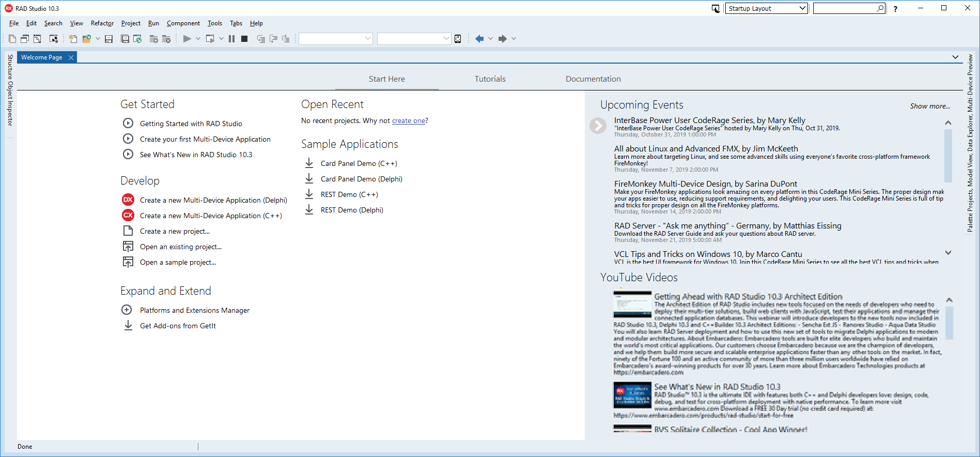The height and width of the screenshot is (457, 980).
Task: Click the Run Until Return icon
Action: 286,39
